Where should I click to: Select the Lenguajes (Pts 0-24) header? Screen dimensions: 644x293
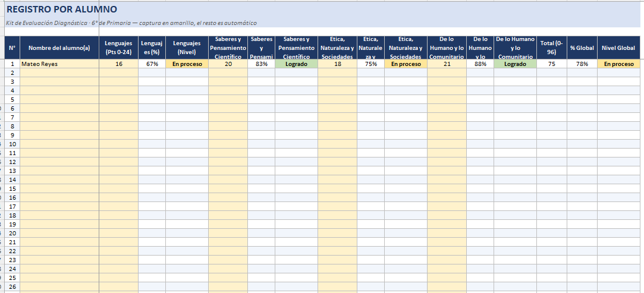click(x=118, y=48)
